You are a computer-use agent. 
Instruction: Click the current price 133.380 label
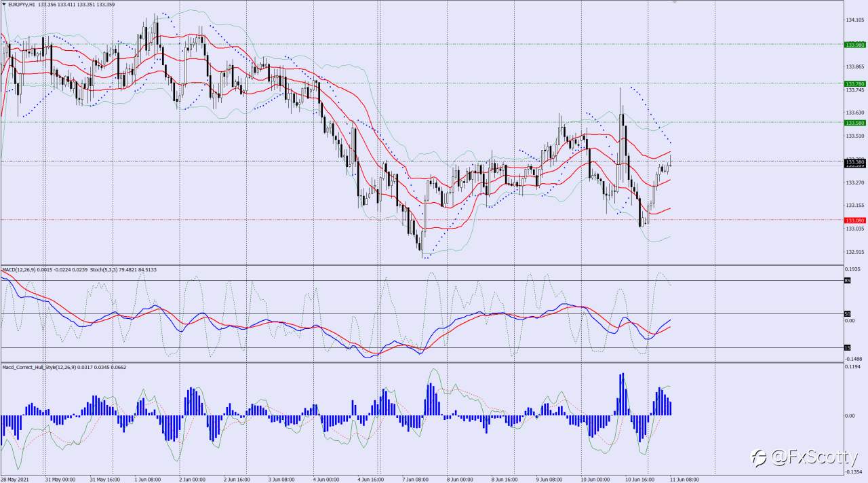tap(854, 162)
